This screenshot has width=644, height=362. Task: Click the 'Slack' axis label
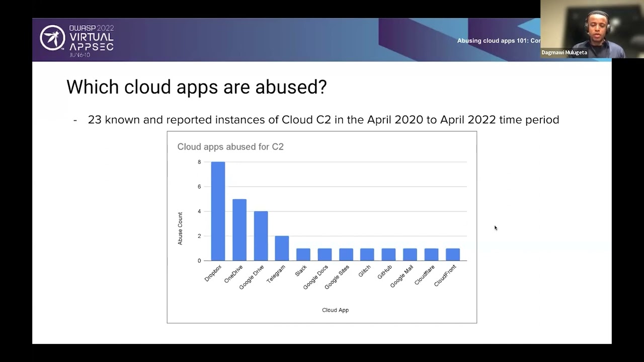point(301,270)
